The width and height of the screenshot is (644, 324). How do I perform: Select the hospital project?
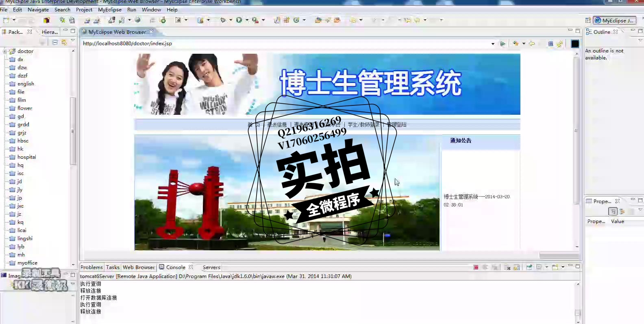[27, 157]
